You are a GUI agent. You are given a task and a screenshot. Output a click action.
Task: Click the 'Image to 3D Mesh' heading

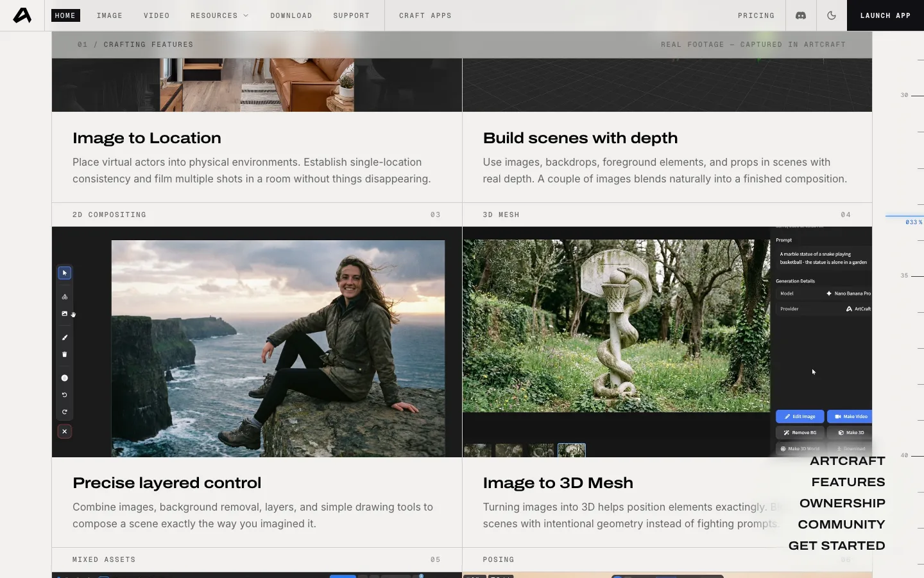[x=558, y=483]
